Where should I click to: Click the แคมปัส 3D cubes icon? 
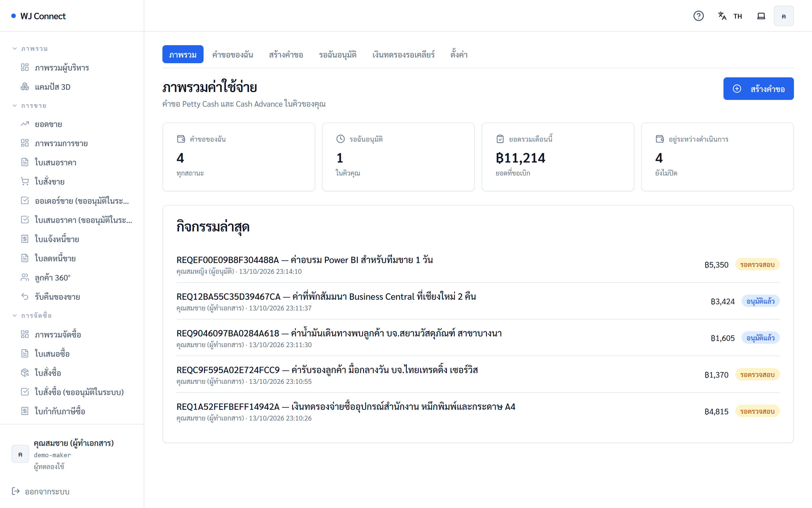click(x=25, y=87)
